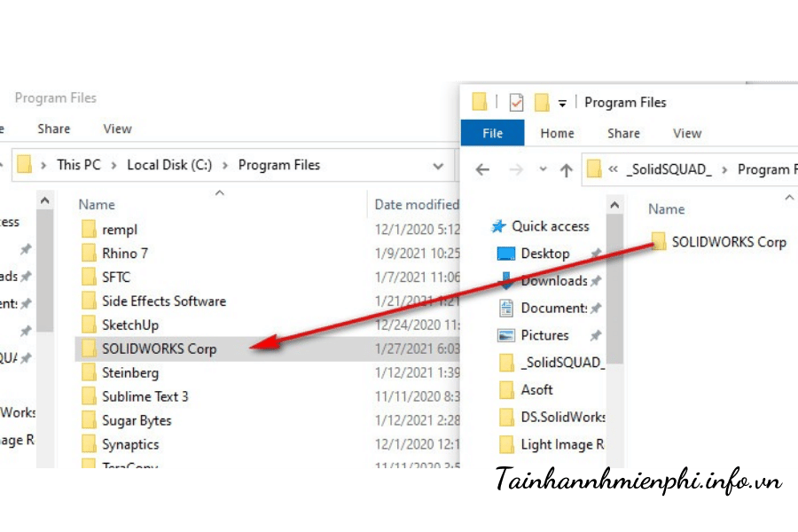Expand the Local Disk (C:) breadcrumb chevron

click(225, 165)
